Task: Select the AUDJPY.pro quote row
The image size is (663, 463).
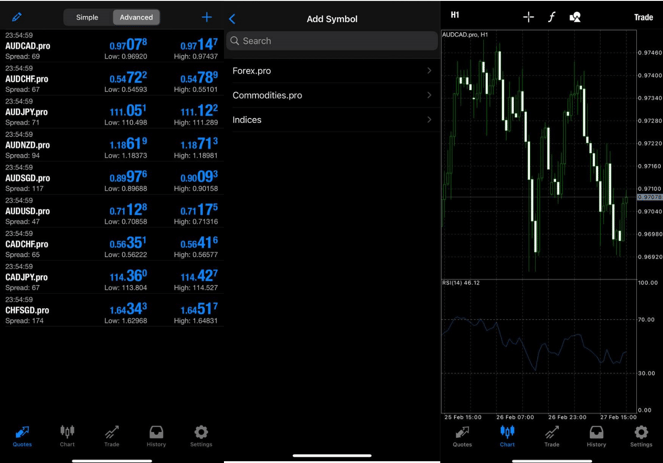Action: (112, 112)
